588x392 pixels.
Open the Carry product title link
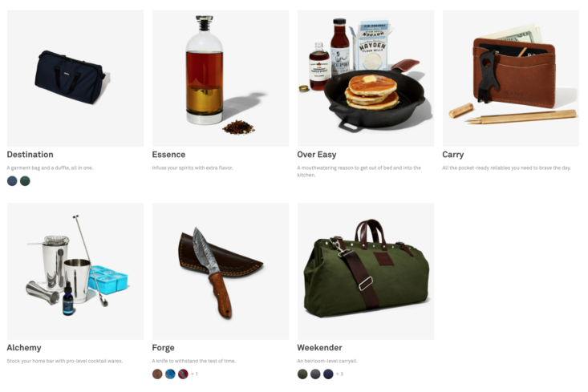point(453,155)
